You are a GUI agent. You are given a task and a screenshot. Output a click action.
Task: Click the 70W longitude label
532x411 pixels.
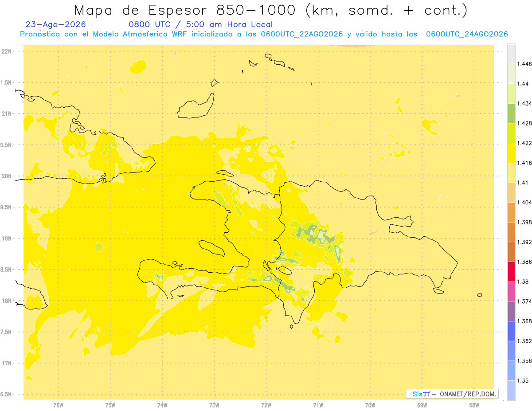tap(370, 405)
